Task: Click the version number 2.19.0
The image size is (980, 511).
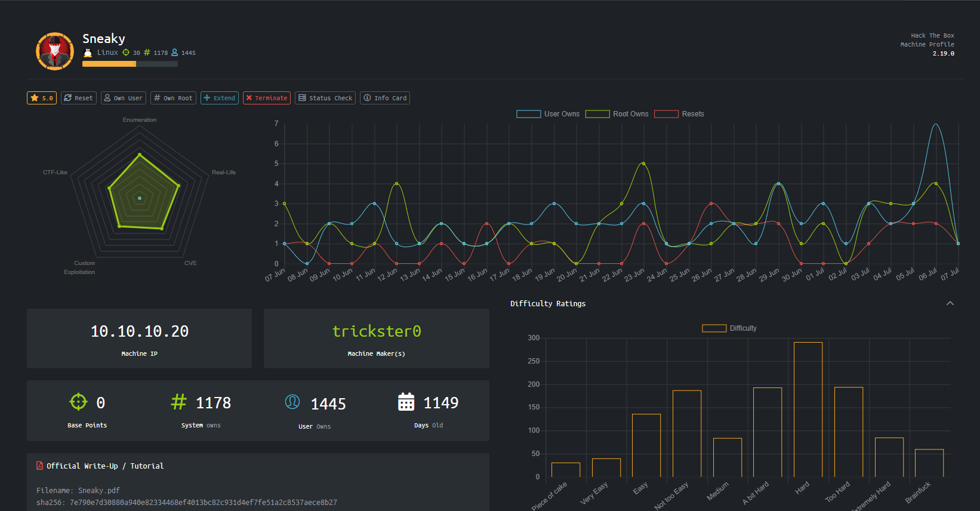Action: click(944, 54)
